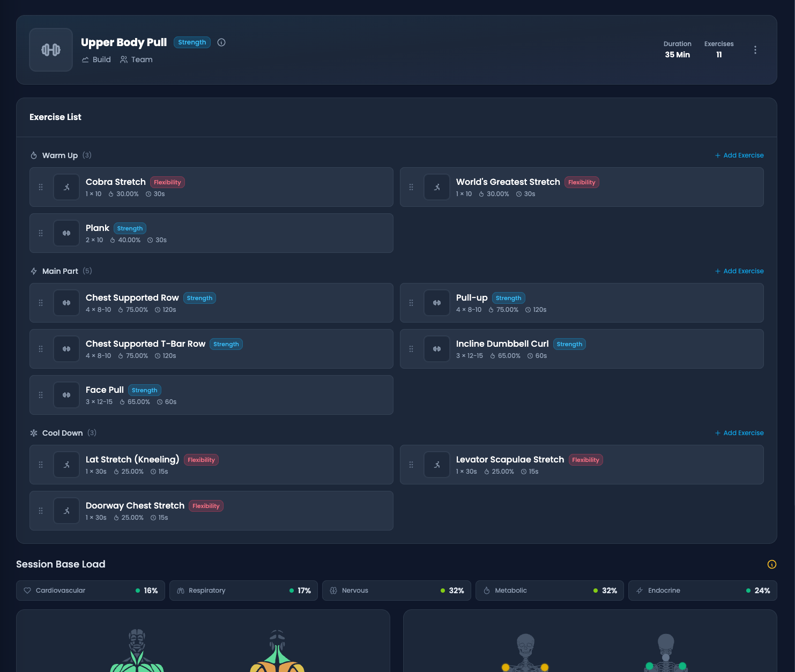Click the stretch figure icon on Cobra Stretch
795x672 pixels.
(66, 186)
